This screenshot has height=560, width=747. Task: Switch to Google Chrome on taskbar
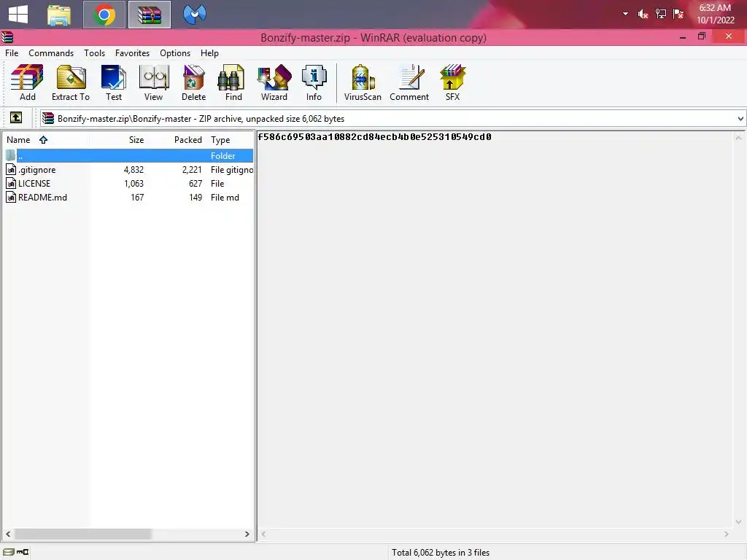pyautogui.click(x=104, y=15)
